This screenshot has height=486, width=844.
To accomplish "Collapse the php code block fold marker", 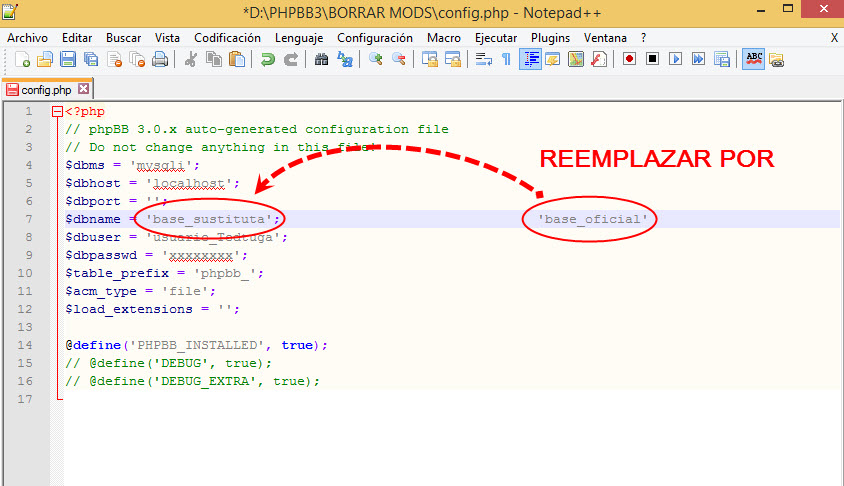I will pyautogui.click(x=57, y=112).
